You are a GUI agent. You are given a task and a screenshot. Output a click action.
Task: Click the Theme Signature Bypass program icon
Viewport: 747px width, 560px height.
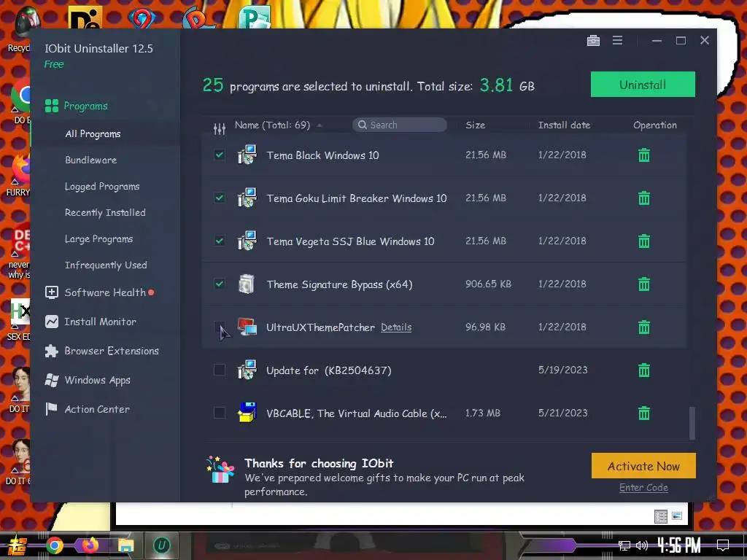click(247, 284)
